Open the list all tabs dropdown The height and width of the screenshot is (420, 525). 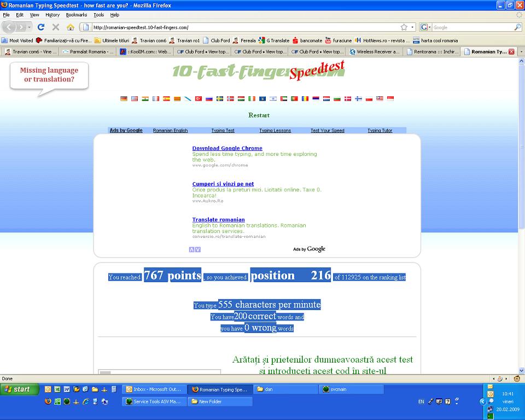tap(521, 52)
